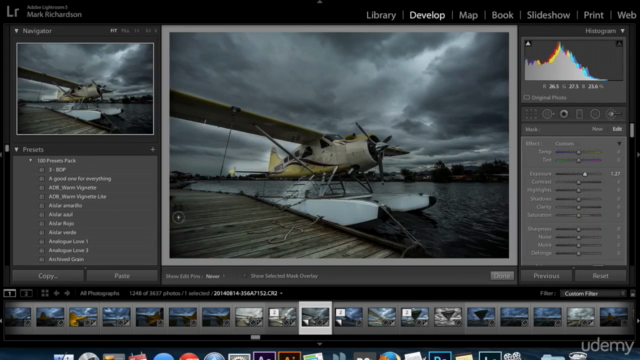This screenshot has width=640, height=360.
Task: Select the Graduated Filter tool
Action: (579, 114)
